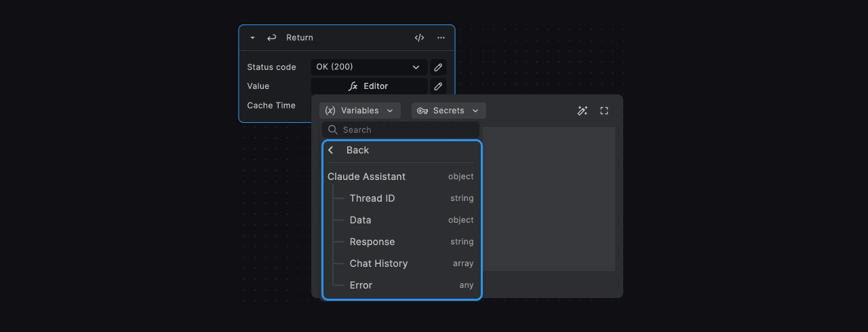Click the fx Editor value button
This screenshot has width=868, height=332.
point(369,86)
